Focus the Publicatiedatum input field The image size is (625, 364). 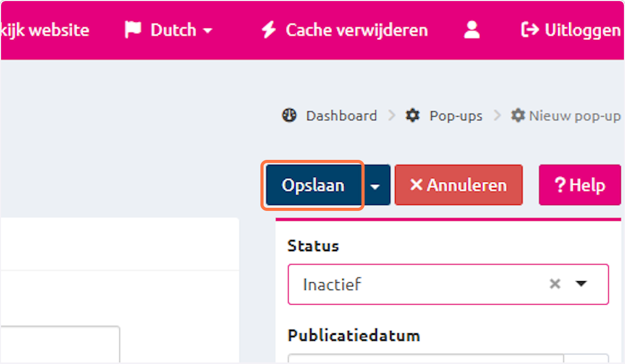[424, 359]
